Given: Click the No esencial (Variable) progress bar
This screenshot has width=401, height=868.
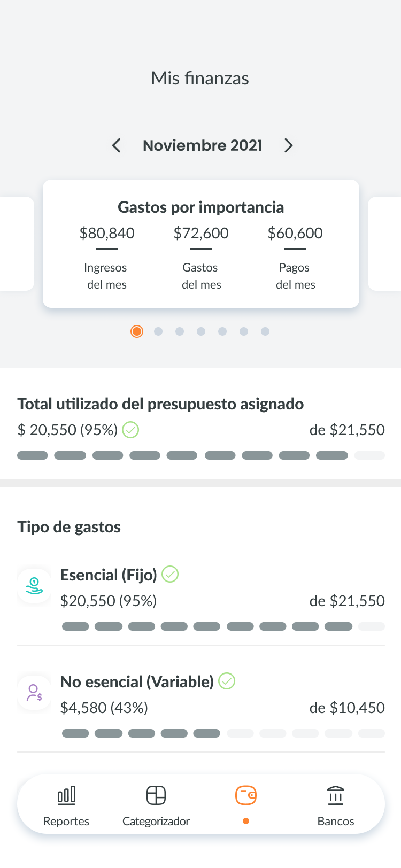Looking at the screenshot, I should [x=223, y=733].
